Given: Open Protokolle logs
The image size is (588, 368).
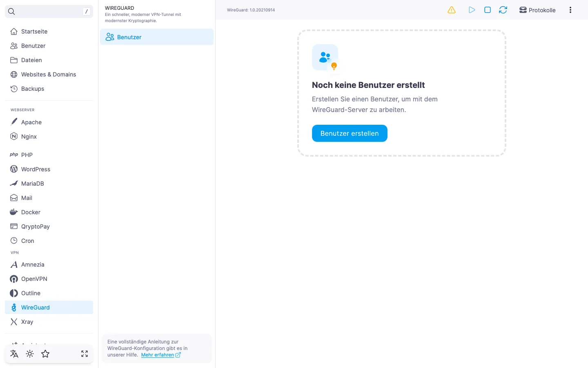Looking at the screenshot, I should 537,10.
